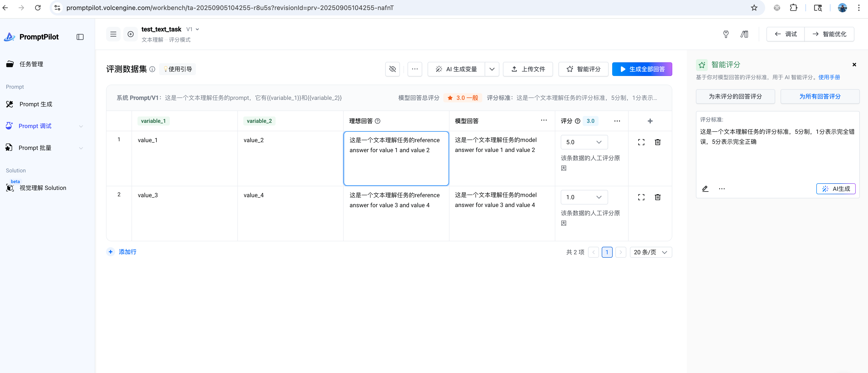Open the hamburger list menu icon
Image resolution: width=868 pixels, height=373 pixels.
[113, 34]
